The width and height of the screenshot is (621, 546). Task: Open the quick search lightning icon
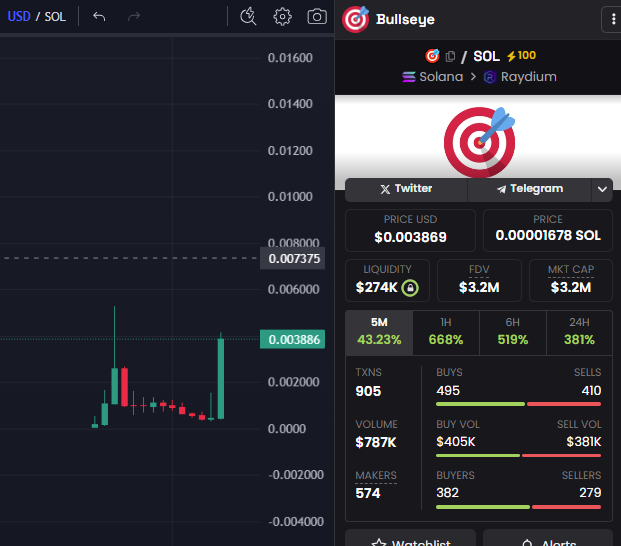tap(248, 17)
